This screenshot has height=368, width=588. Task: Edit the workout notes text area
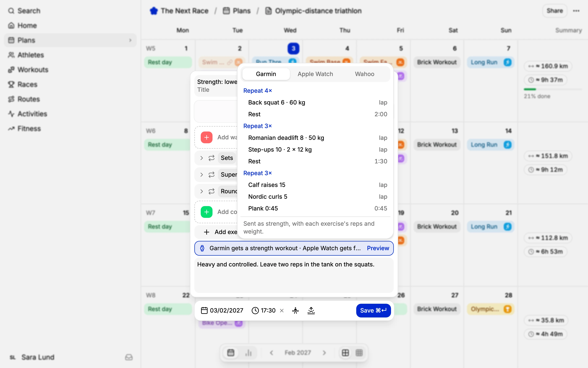pos(294,275)
